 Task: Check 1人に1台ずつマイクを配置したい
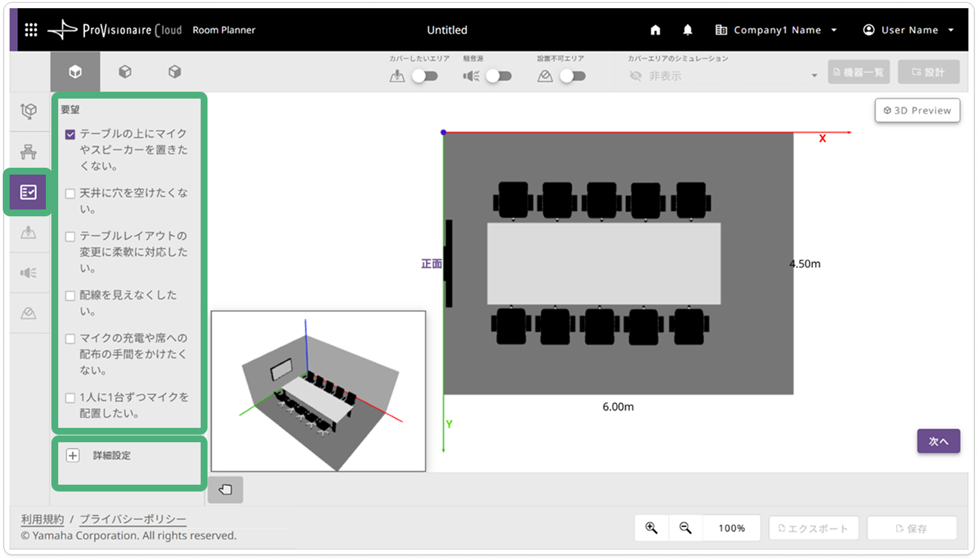(70, 398)
